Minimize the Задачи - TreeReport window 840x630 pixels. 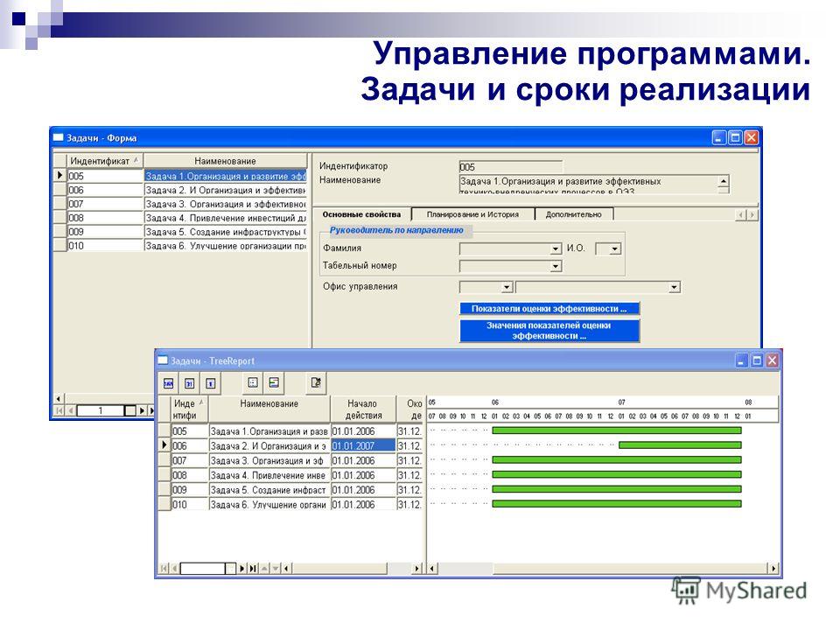point(741,360)
